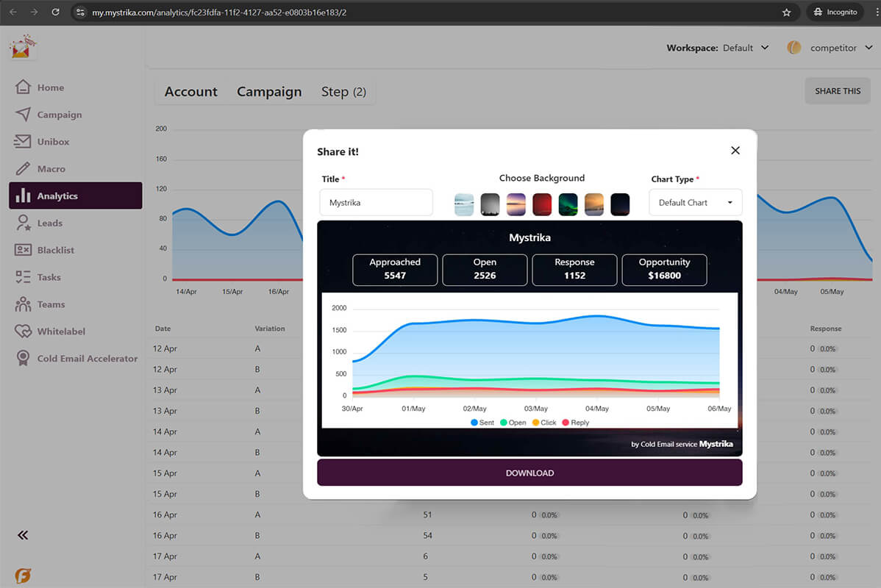Choose the red background swatch
Image resolution: width=881 pixels, height=588 pixels.
(542, 204)
